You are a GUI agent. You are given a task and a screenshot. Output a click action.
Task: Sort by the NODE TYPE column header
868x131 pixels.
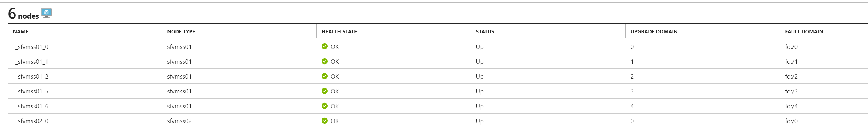[181, 31]
